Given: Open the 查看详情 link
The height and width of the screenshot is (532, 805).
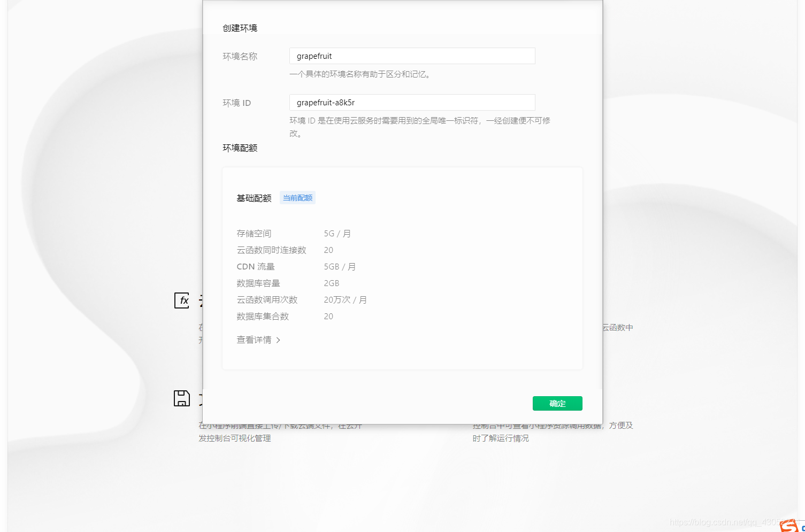Looking at the screenshot, I should [x=258, y=340].
